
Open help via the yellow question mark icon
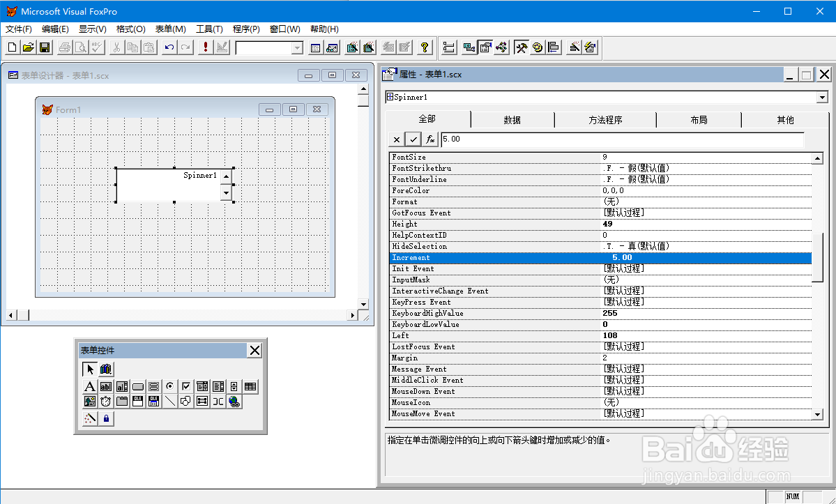click(x=425, y=47)
